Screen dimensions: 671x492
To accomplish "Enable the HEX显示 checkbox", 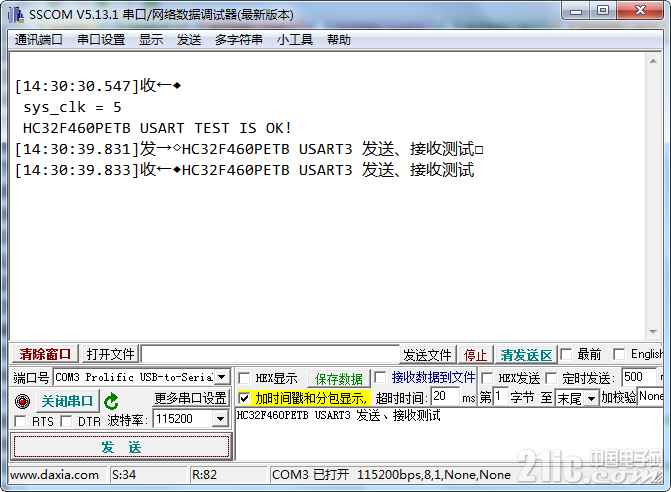I will pyautogui.click(x=244, y=378).
